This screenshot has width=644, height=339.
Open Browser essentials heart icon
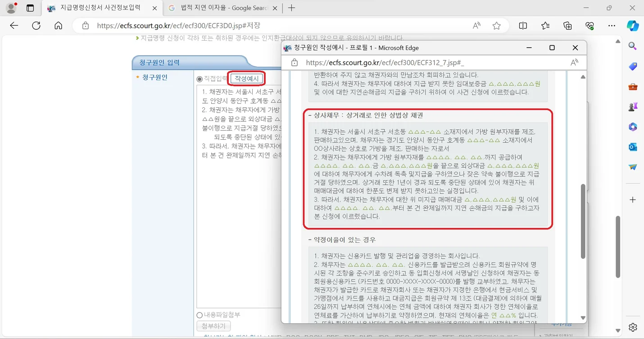click(590, 26)
